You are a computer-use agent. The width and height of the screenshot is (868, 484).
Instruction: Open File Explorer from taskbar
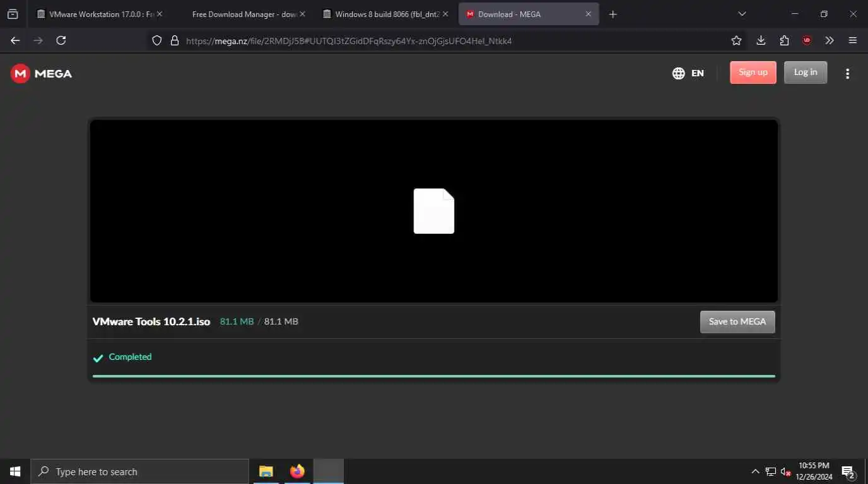266,471
